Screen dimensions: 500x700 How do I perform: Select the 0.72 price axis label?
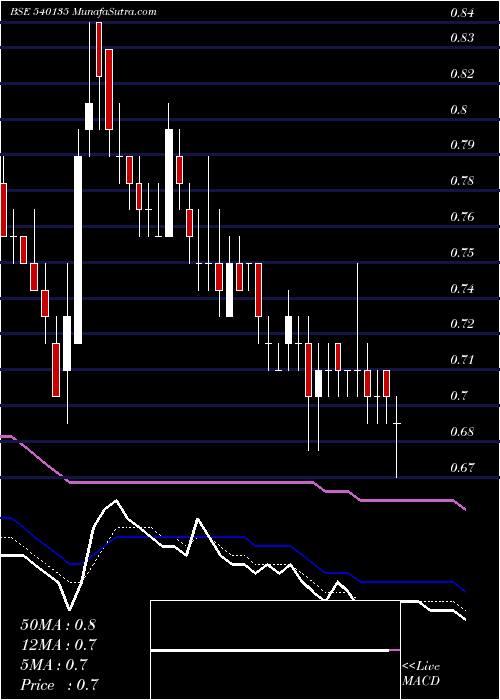coord(462,323)
